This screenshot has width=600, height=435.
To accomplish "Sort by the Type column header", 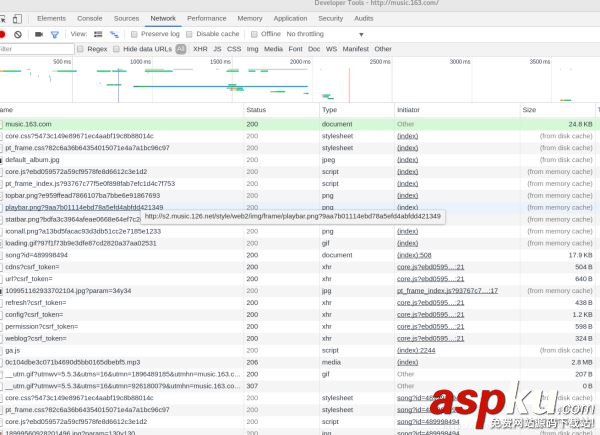I will point(357,110).
